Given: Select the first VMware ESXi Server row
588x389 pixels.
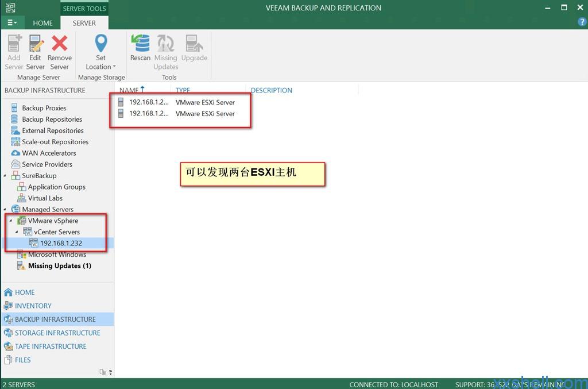Looking at the screenshot, I should pyautogui.click(x=176, y=102).
